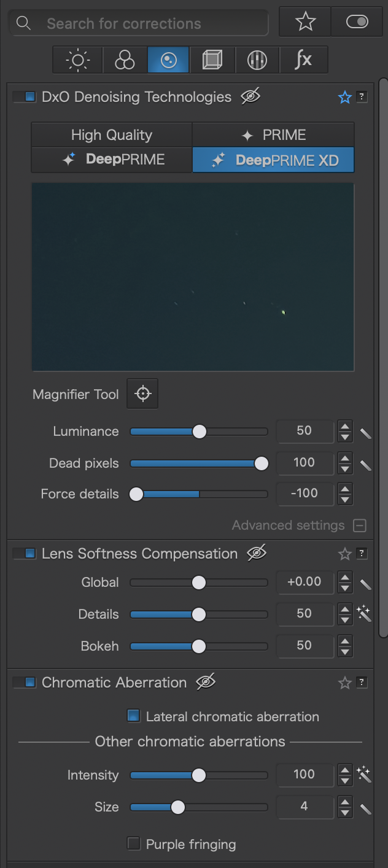Collapse the Advanced settings section
The width and height of the screenshot is (388, 868).
click(x=360, y=525)
